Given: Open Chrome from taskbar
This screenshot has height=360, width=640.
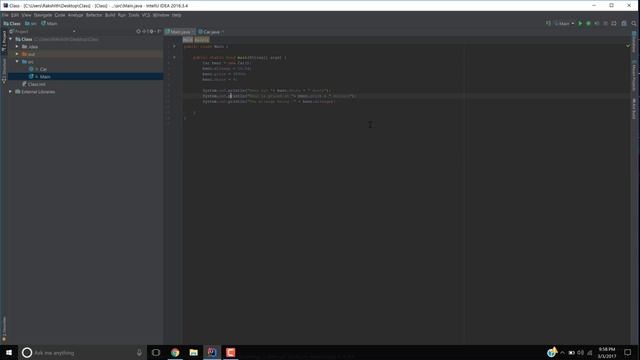Looking at the screenshot, I should [x=175, y=353].
